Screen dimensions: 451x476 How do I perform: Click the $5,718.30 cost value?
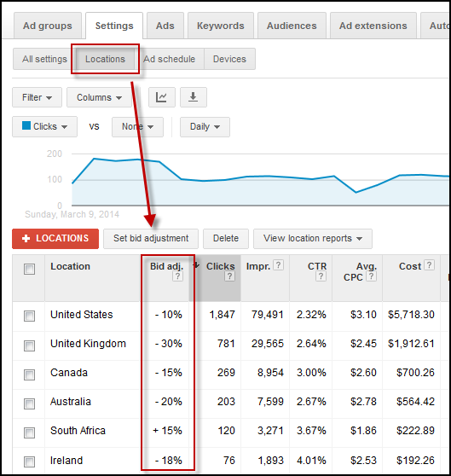(x=411, y=315)
